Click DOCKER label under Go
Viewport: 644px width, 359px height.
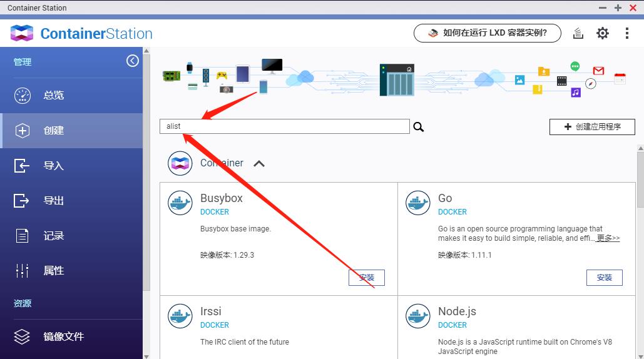[452, 212]
